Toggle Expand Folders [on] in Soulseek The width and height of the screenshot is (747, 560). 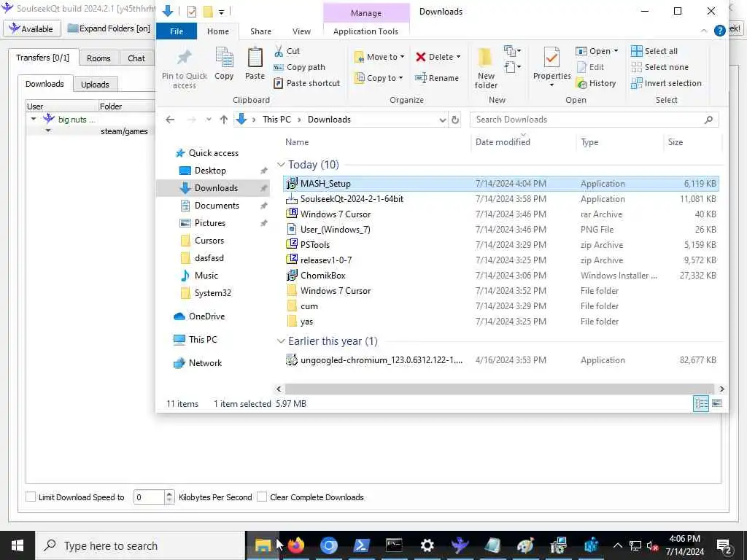[x=109, y=28]
